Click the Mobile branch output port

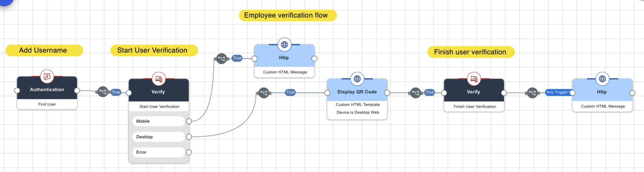point(189,121)
